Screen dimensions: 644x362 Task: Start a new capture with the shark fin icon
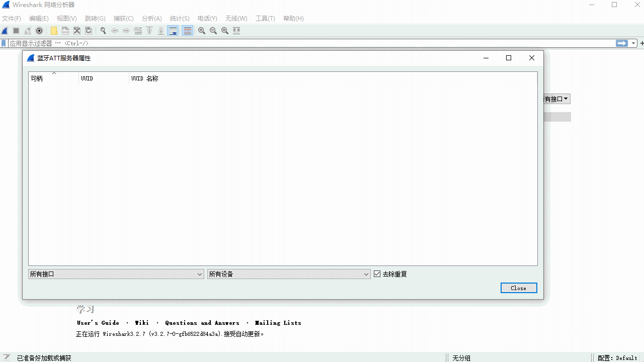pos(5,30)
